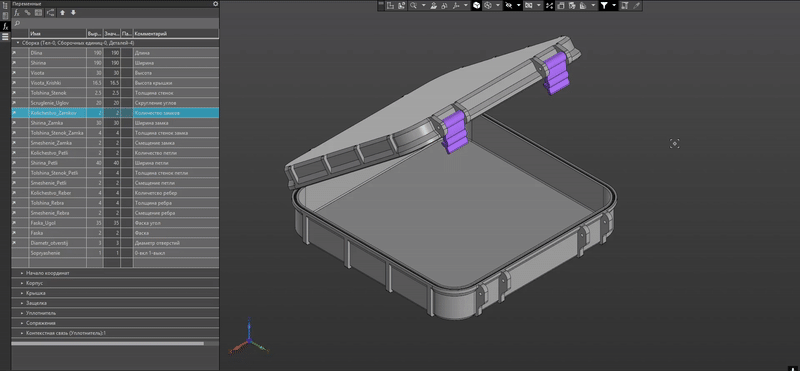Viewport: 800px width, 371px height.
Task: Click the Sopryashenie variable name
Action: [x=45, y=253]
